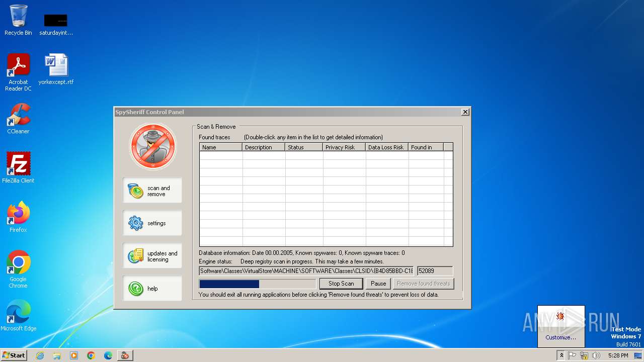The image size is (644, 362).
Task: Sort by the Description column header
Action: coord(264,147)
